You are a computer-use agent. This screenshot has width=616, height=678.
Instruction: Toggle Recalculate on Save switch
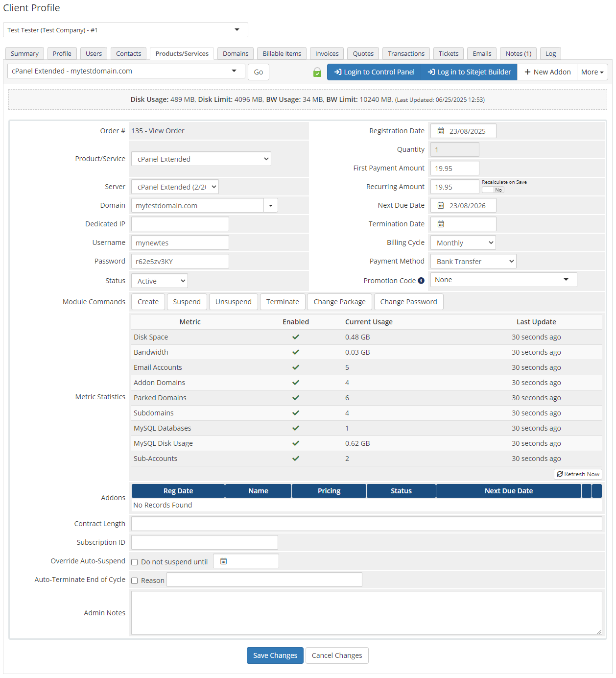coord(493,190)
